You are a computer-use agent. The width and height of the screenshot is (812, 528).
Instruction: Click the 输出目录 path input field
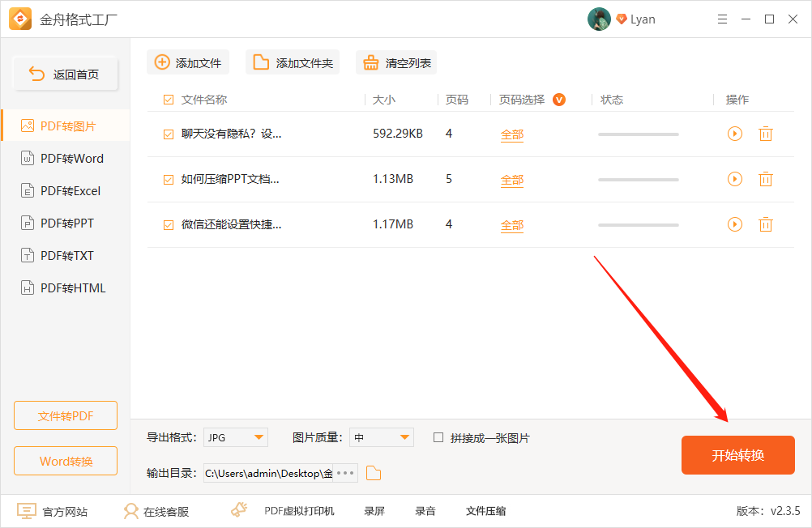(x=268, y=473)
